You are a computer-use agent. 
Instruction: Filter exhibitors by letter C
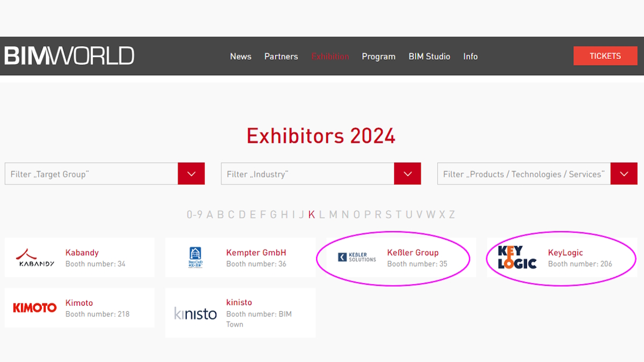[x=231, y=215]
